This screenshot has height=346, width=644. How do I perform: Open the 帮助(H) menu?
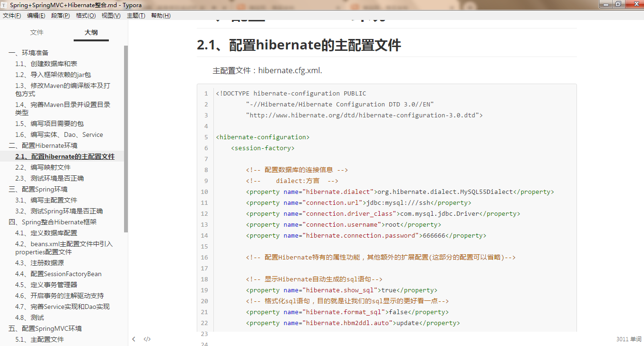pyautogui.click(x=161, y=16)
